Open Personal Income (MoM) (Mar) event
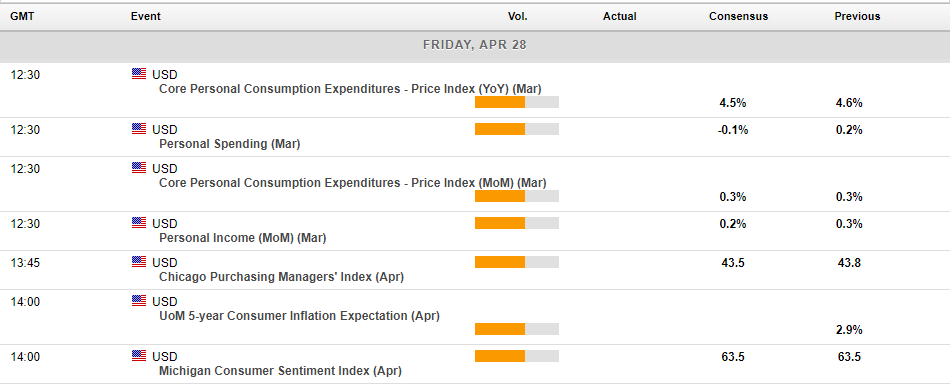The width and height of the screenshot is (952, 391). tap(242, 238)
